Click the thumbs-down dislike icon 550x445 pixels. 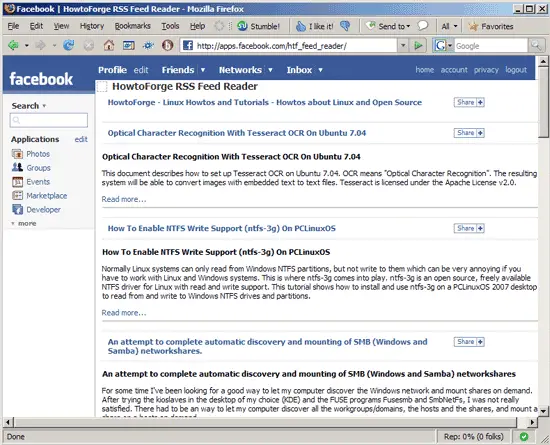(346, 26)
